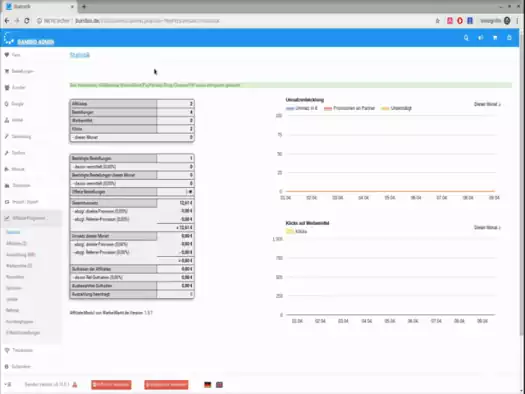Toggle 'Provisionen an Partner' legend series
The width and height of the screenshot is (525, 394).
click(x=350, y=108)
